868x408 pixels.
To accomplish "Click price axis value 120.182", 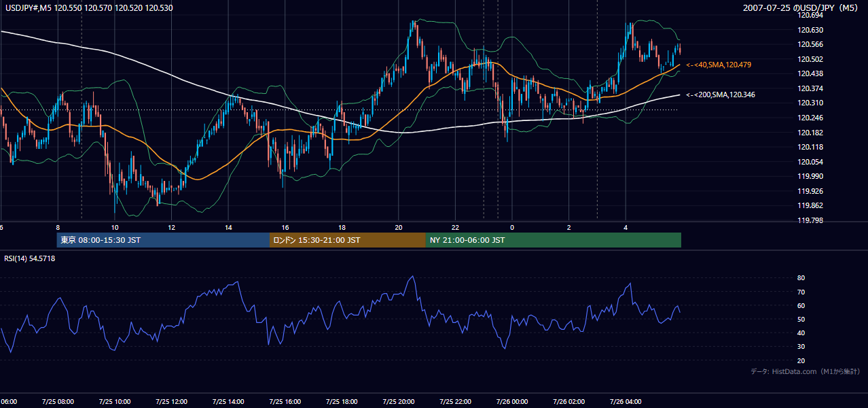I will tap(810, 133).
